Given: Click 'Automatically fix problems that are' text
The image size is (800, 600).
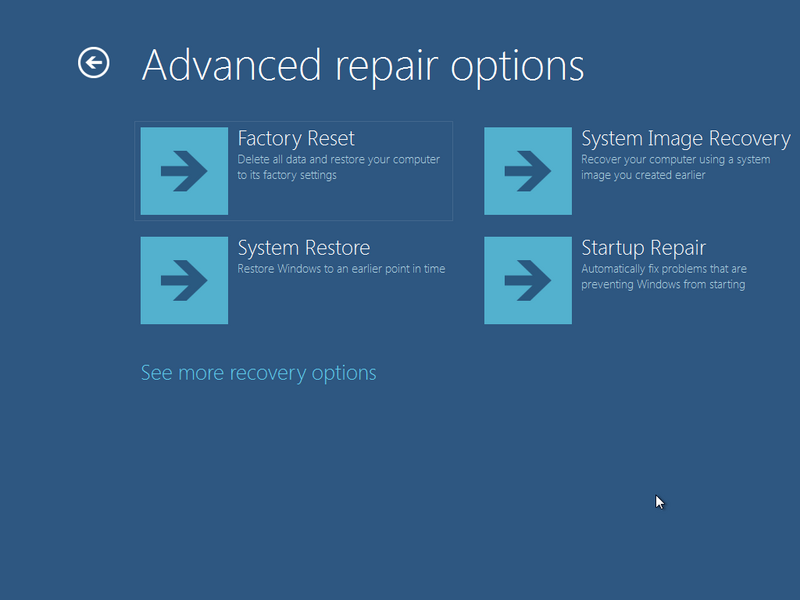Looking at the screenshot, I should pyautogui.click(x=664, y=269).
